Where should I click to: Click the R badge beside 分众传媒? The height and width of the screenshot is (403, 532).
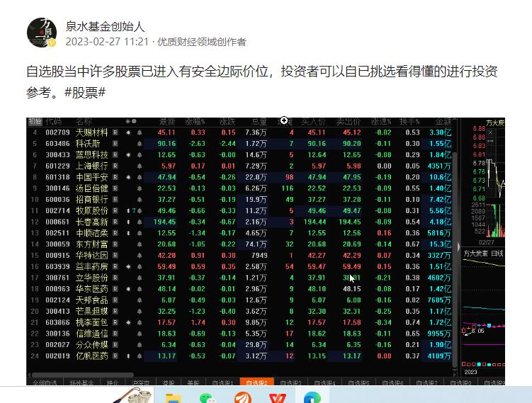click(x=115, y=346)
